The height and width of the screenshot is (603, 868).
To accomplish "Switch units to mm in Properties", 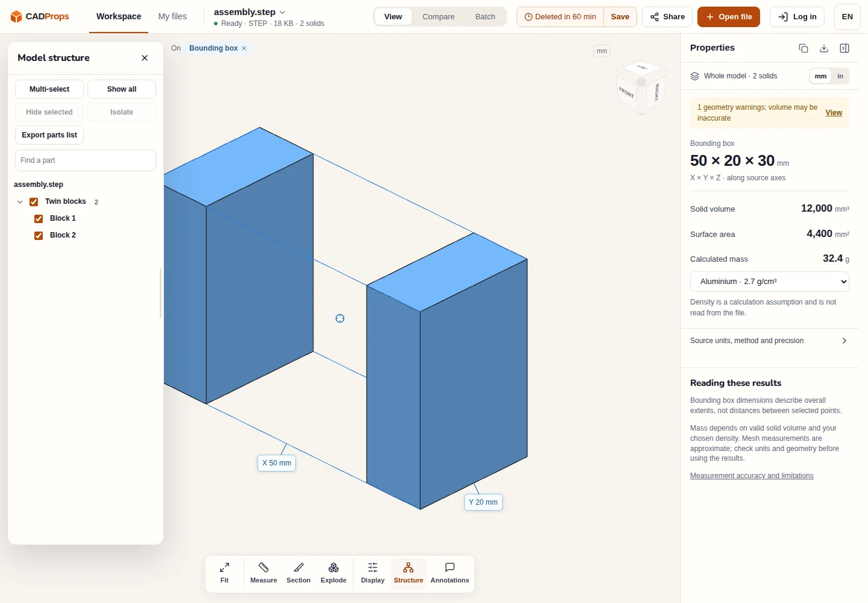I will [x=820, y=76].
